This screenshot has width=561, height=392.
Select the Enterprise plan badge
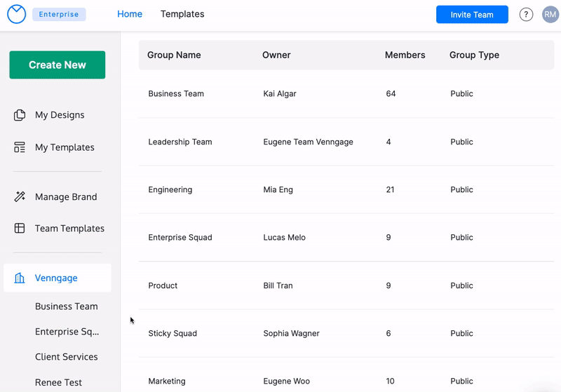(59, 15)
